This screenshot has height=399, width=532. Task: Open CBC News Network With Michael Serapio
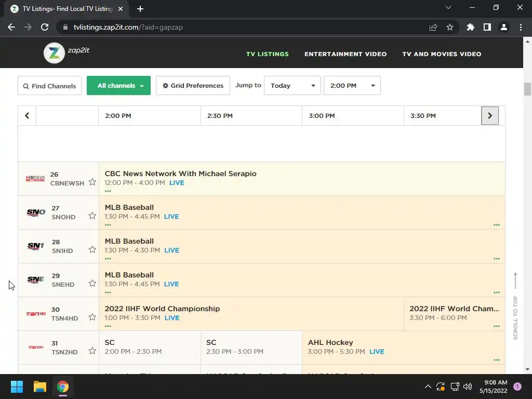point(180,174)
